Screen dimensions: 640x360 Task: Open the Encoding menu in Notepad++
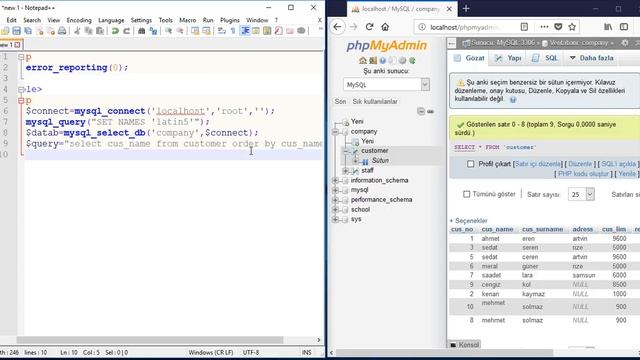pos(79,20)
